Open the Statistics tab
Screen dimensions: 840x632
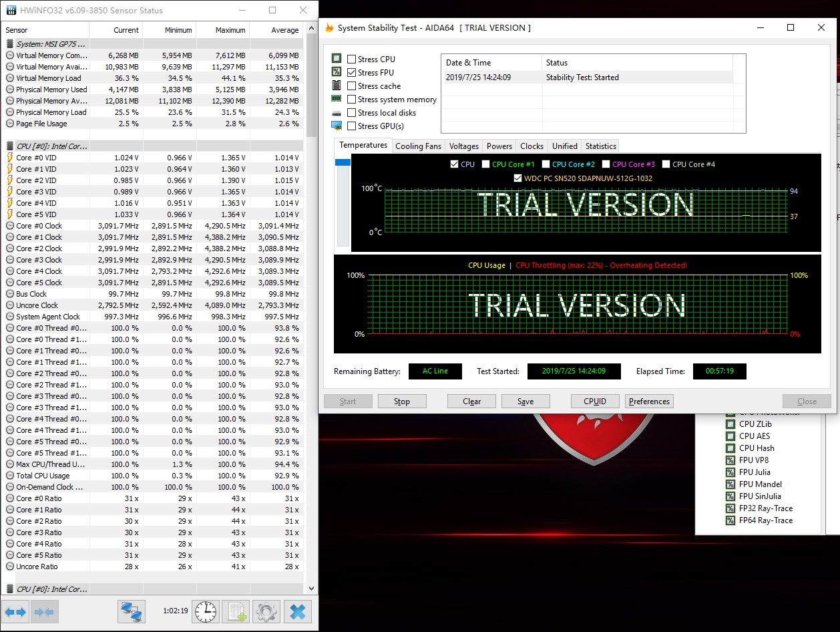click(600, 146)
